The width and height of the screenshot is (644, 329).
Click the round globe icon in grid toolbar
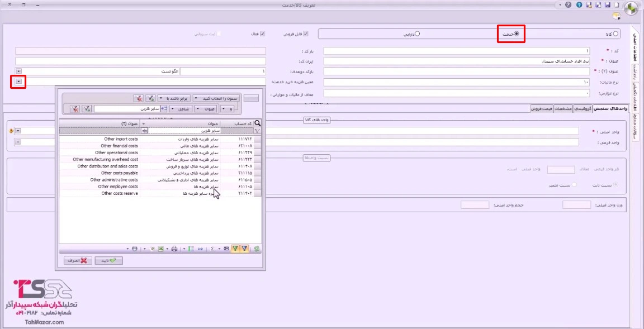[135, 249]
